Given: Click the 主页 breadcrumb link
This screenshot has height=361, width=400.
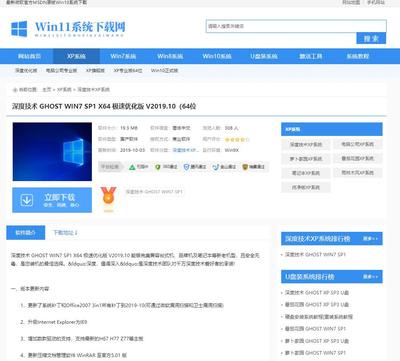Looking at the screenshot, I should click(x=47, y=90).
